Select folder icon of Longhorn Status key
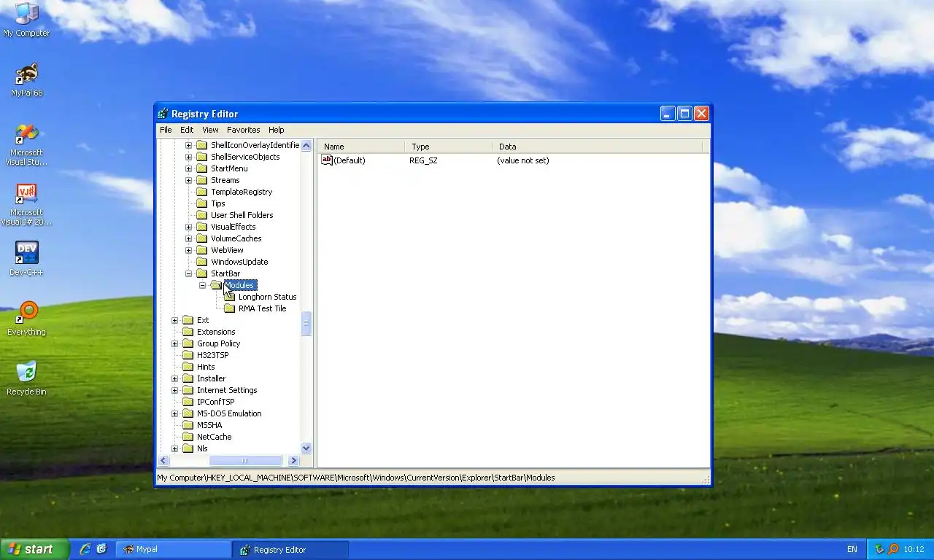This screenshot has height=560, width=934. pos(230,297)
